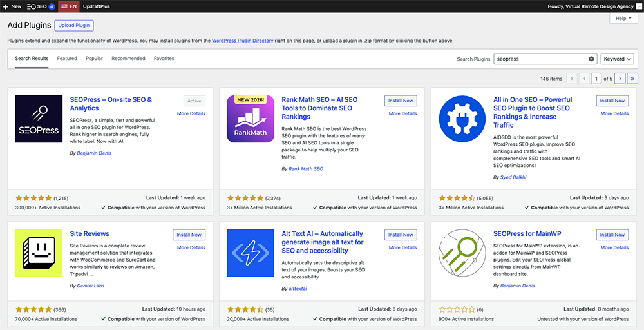Click Alt Text AI star rating (35)
The image size is (644, 330).
click(x=245, y=309)
